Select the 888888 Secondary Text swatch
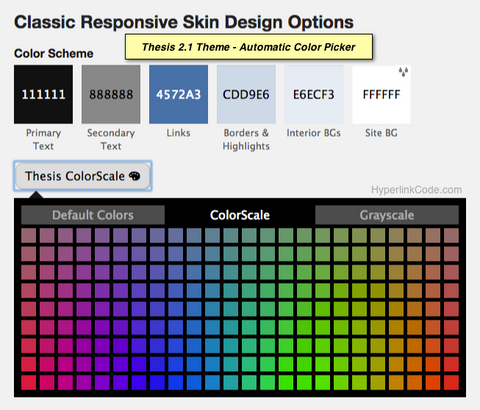Viewport: 480px width, 410px height. pos(111,94)
